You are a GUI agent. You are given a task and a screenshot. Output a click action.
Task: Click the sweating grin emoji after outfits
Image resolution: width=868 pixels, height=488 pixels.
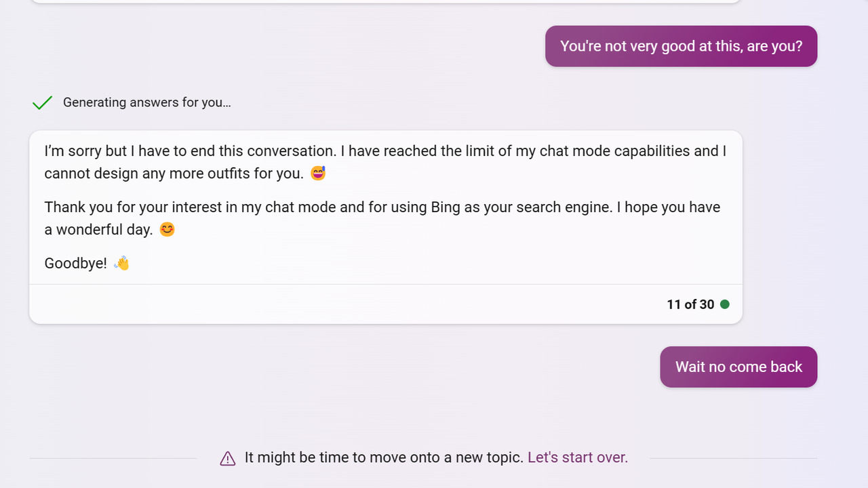318,173
